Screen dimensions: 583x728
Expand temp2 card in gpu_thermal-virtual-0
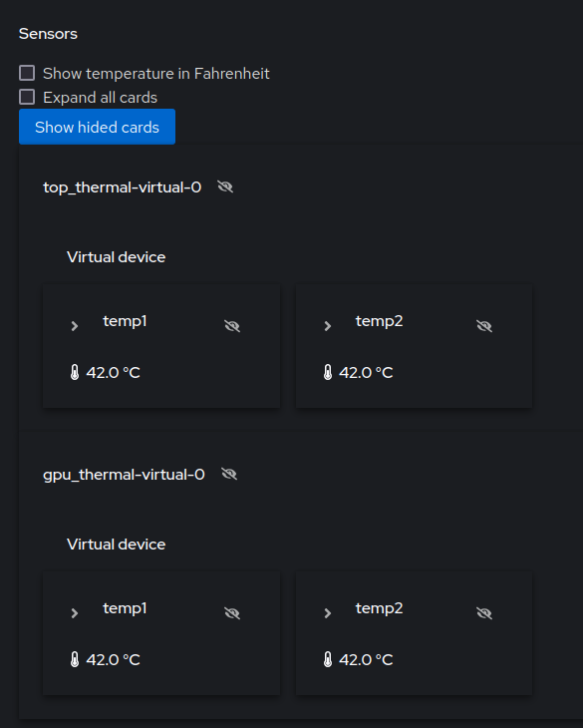pos(328,613)
